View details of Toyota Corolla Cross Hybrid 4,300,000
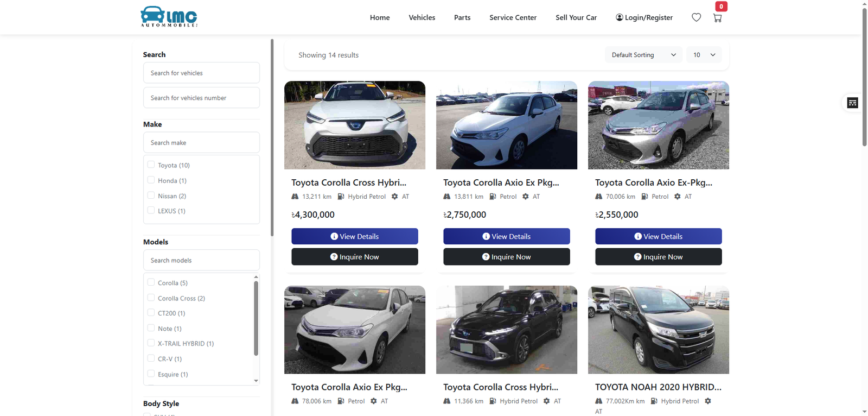 [x=355, y=236]
